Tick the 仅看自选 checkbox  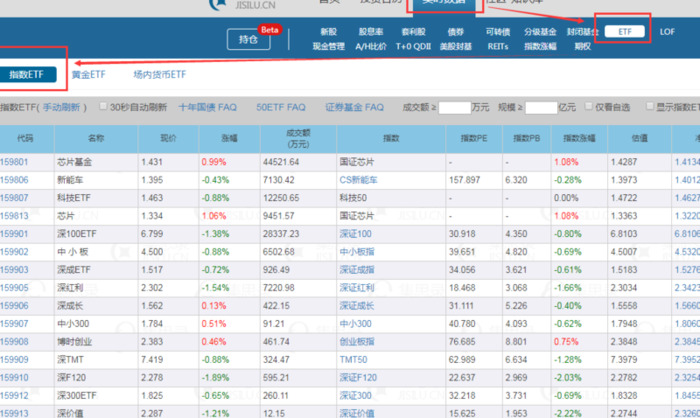588,106
